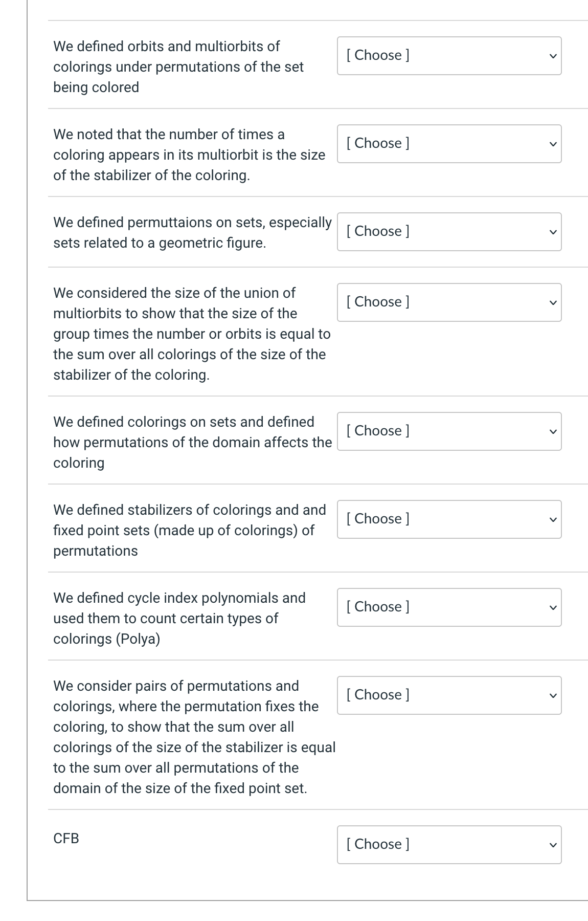
Task: Click the statement defining colorings on sets
Action: [x=192, y=443]
